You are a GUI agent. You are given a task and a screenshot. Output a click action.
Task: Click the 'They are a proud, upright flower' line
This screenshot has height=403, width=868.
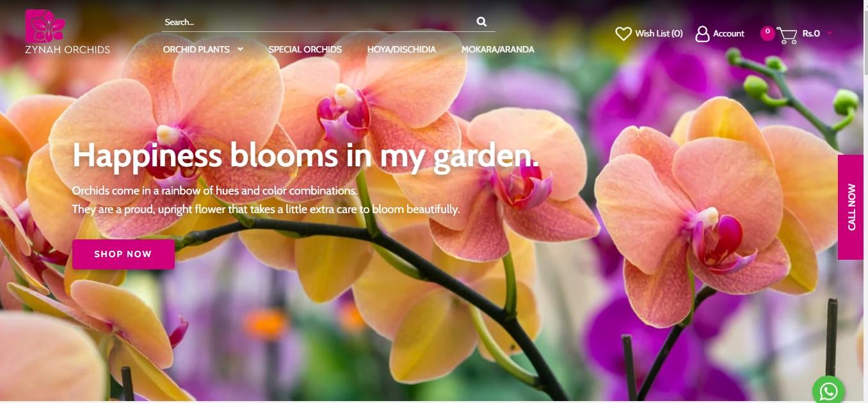pos(266,209)
